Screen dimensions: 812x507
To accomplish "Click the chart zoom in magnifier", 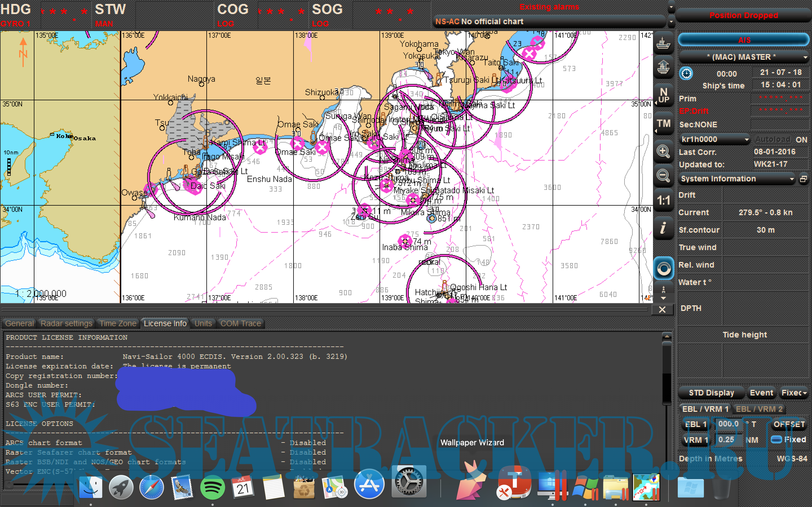I will point(663,152).
